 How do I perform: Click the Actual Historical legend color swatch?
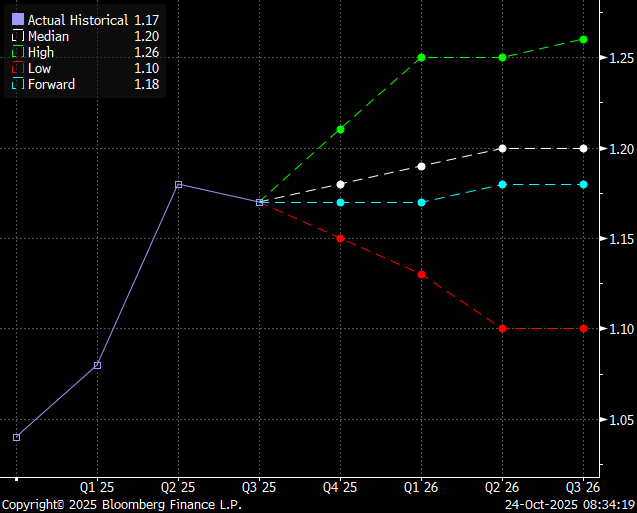pos(16,20)
